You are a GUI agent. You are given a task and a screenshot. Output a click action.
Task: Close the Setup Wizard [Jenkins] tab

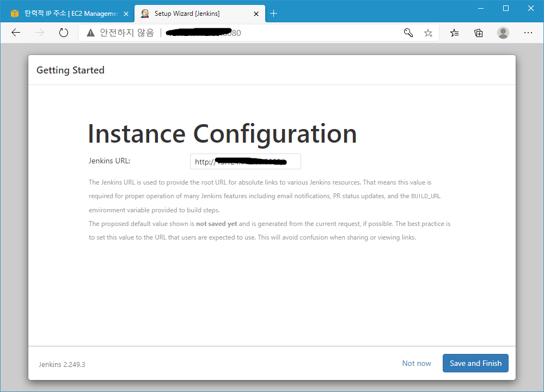coord(256,14)
